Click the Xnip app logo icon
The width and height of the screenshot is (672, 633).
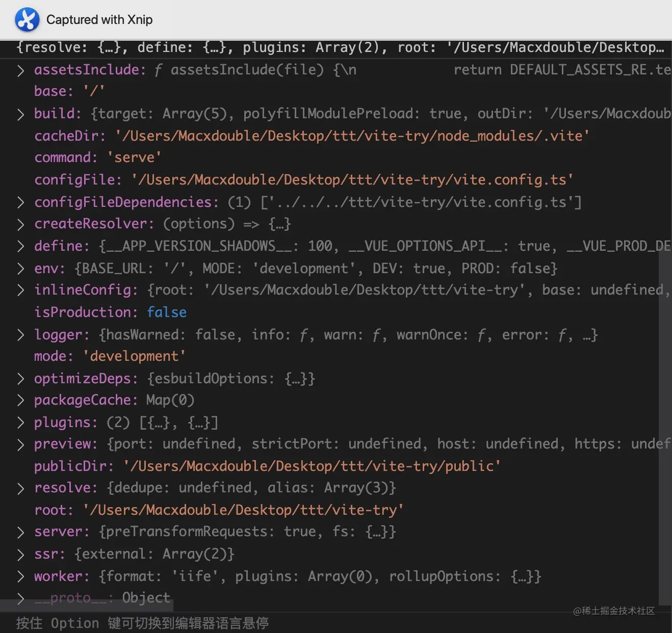coord(27,19)
